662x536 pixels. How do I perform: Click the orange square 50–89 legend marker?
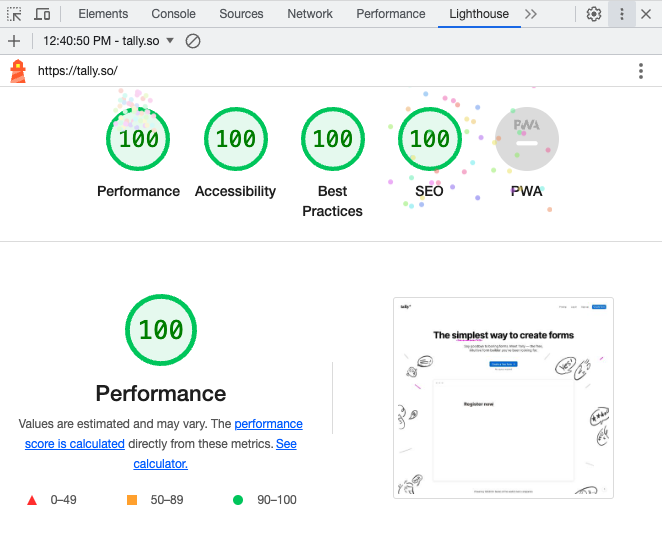[132, 500]
